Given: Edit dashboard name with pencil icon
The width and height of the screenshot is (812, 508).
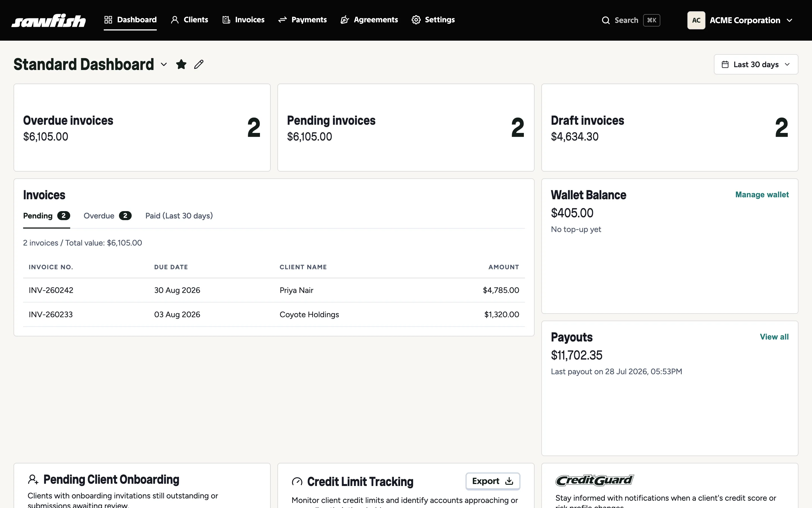Looking at the screenshot, I should [x=199, y=64].
